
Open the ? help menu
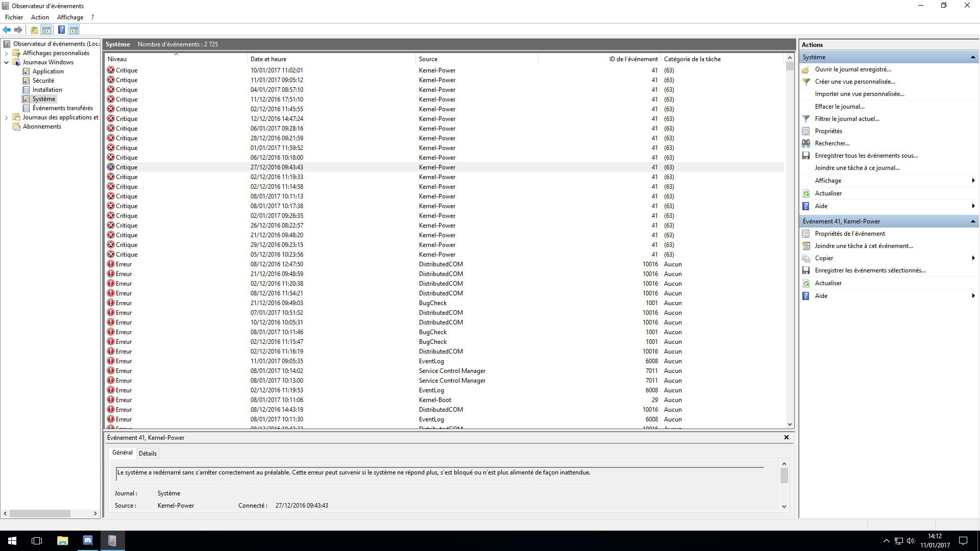coord(92,17)
